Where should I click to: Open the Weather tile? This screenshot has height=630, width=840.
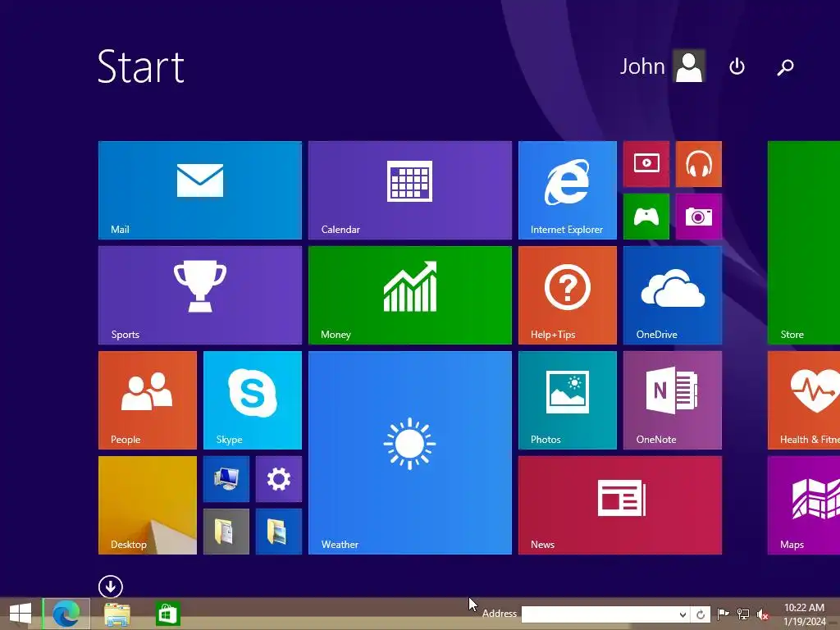(x=410, y=453)
